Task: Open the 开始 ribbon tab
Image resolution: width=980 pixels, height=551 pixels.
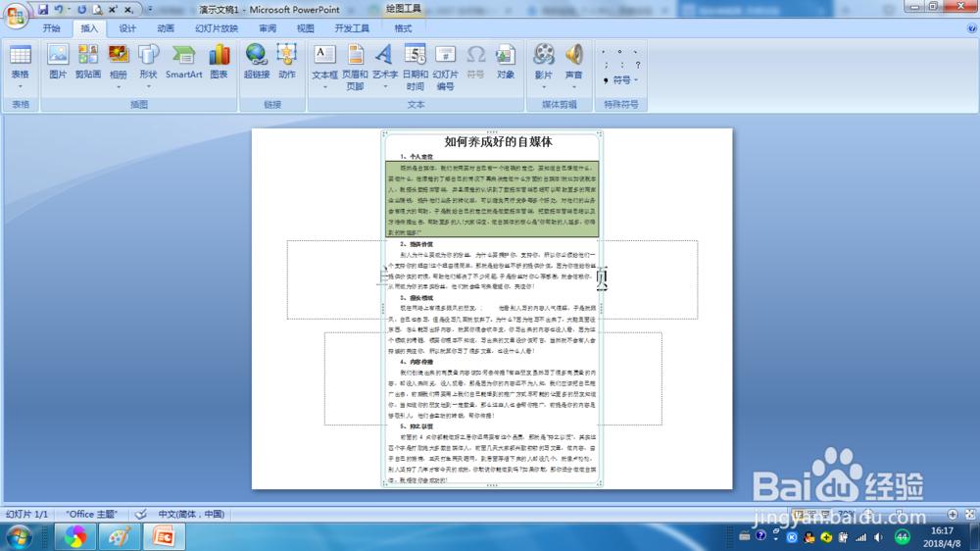Action: tap(52, 28)
